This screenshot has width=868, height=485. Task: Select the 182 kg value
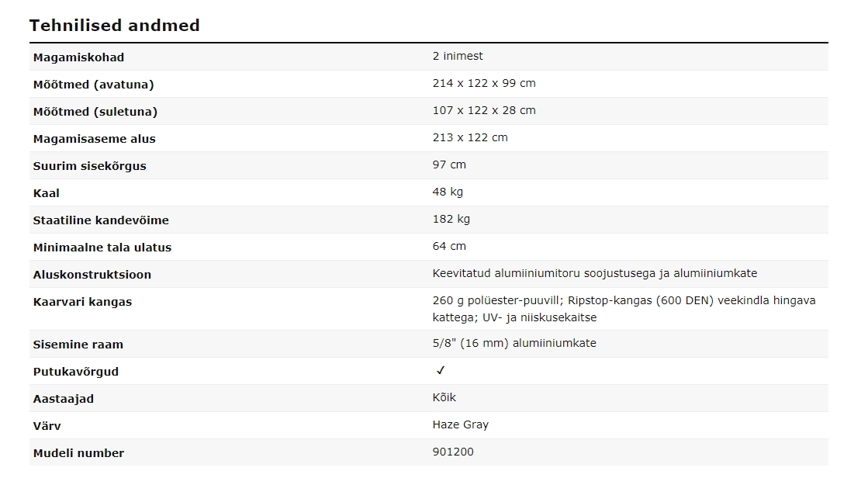coord(451,219)
